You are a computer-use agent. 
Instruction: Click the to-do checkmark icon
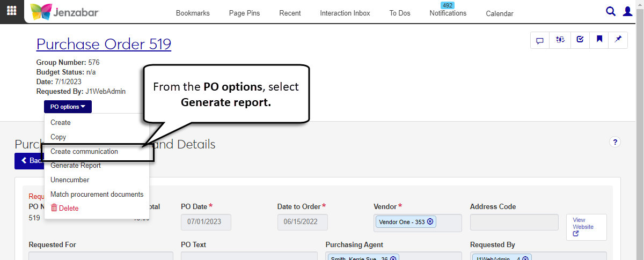(580, 40)
